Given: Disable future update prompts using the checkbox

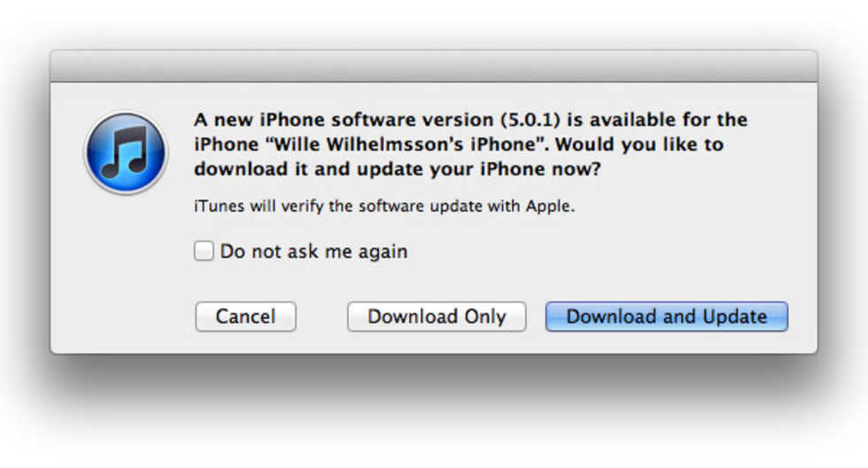Looking at the screenshot, I should pos(204,251).
